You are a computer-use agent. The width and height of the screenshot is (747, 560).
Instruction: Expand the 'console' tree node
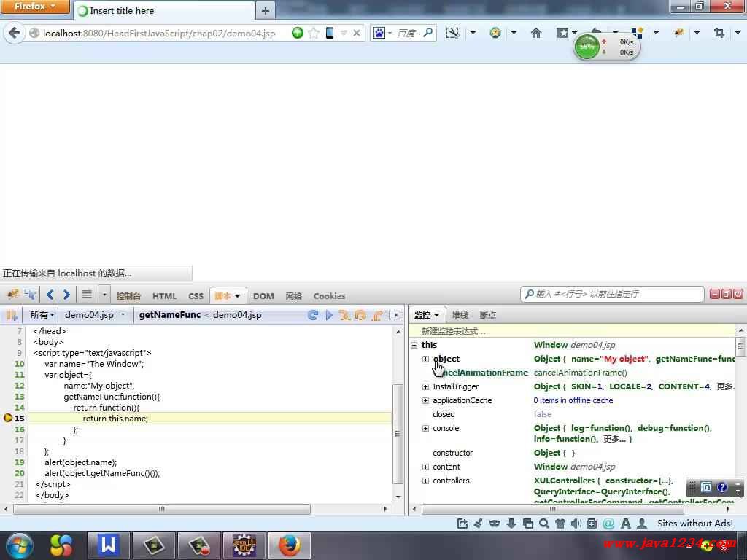[425, 428]
